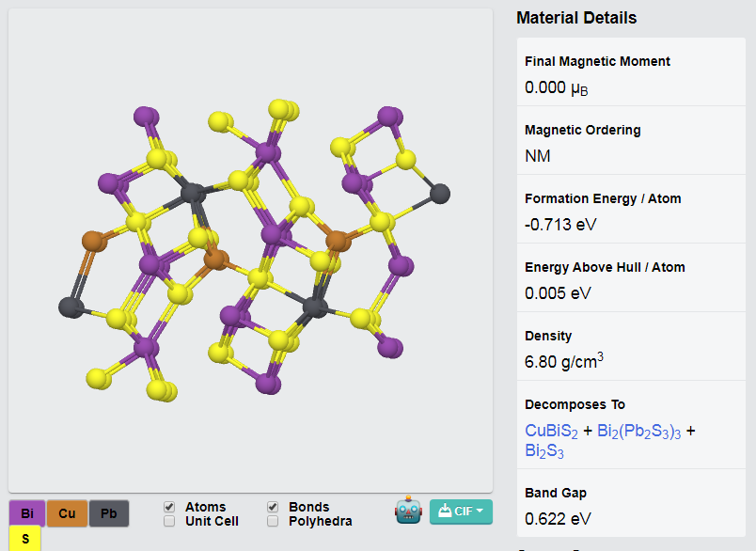Disable the Bonds checkbox

click(273, 507)
